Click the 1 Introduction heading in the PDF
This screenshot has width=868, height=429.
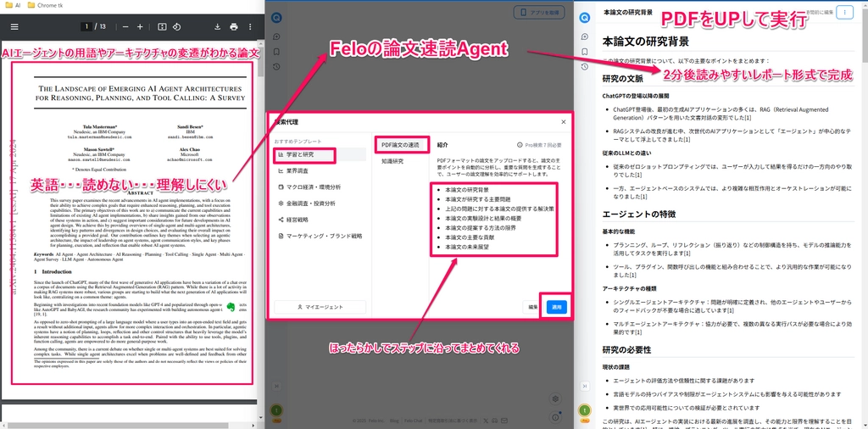(x=53, y=272)
